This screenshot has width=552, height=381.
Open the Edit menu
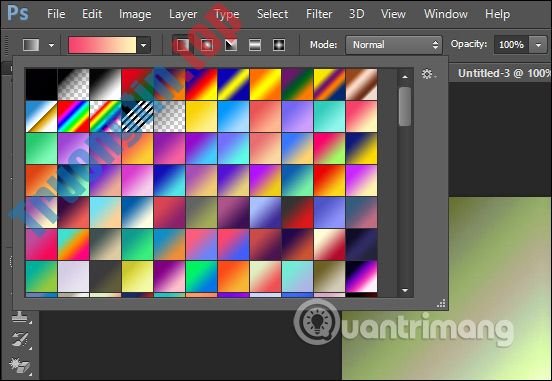pos(92,14)
